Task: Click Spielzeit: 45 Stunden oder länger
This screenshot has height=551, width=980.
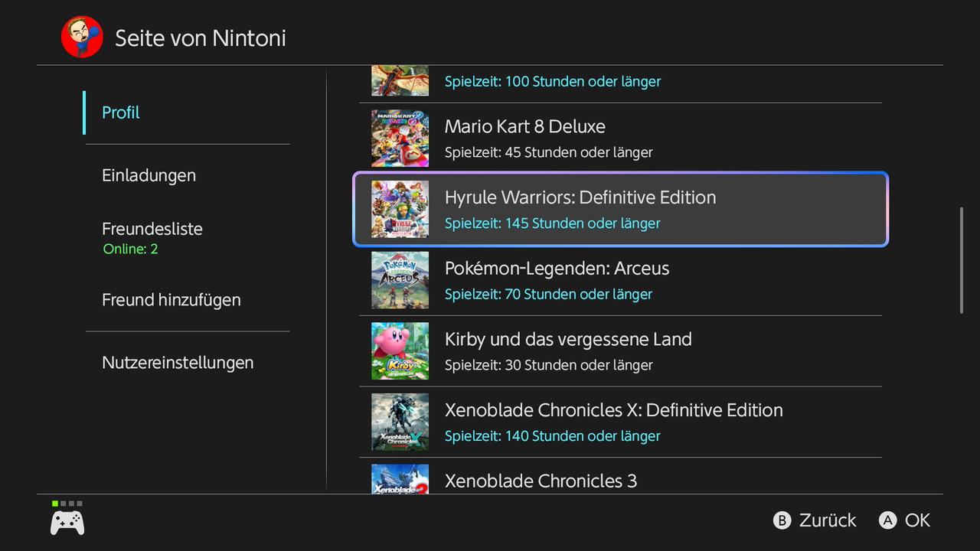Action: point(549,152)
